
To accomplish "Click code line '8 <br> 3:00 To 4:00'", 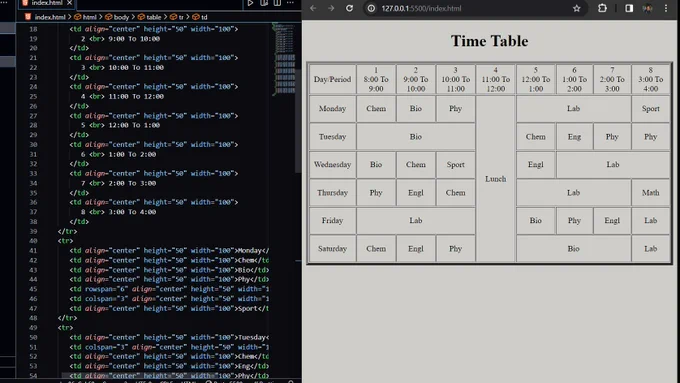I will coord(118,212).
